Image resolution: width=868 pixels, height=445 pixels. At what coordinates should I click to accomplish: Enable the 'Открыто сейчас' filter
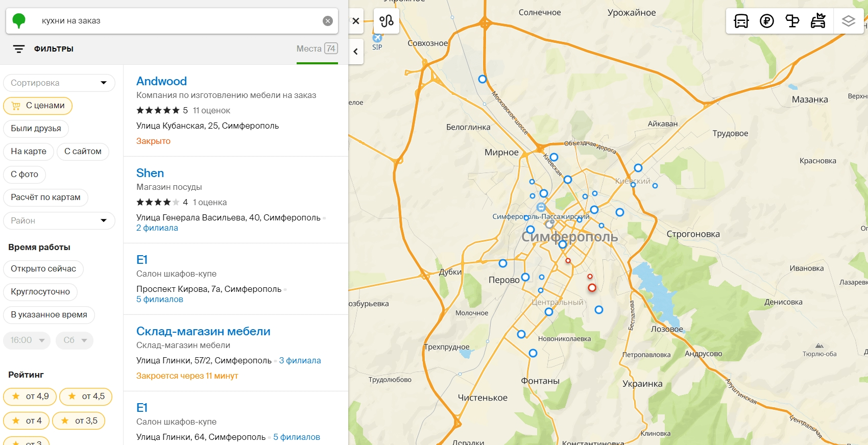[x=43, y=269]
